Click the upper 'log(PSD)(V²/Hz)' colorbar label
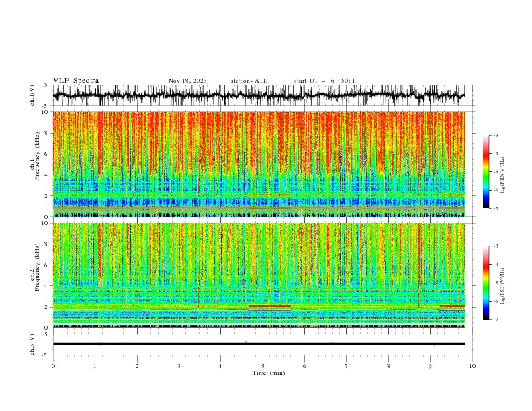 [x=502, y=175]
